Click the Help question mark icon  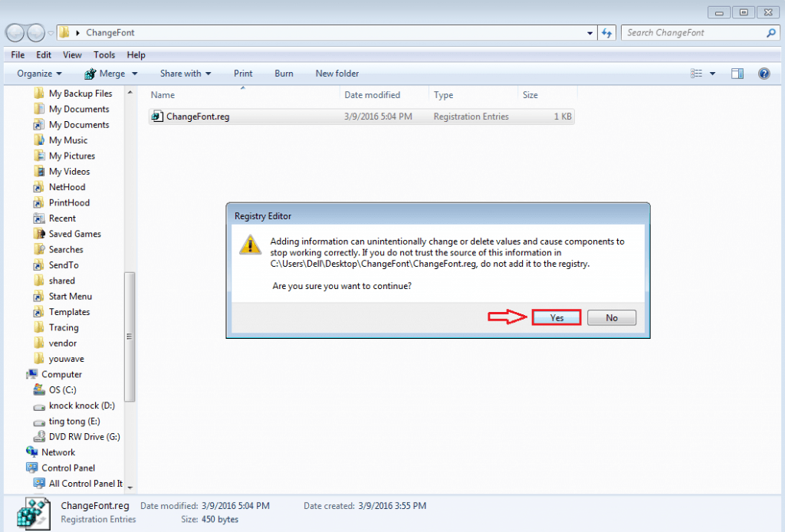point(764,74)
